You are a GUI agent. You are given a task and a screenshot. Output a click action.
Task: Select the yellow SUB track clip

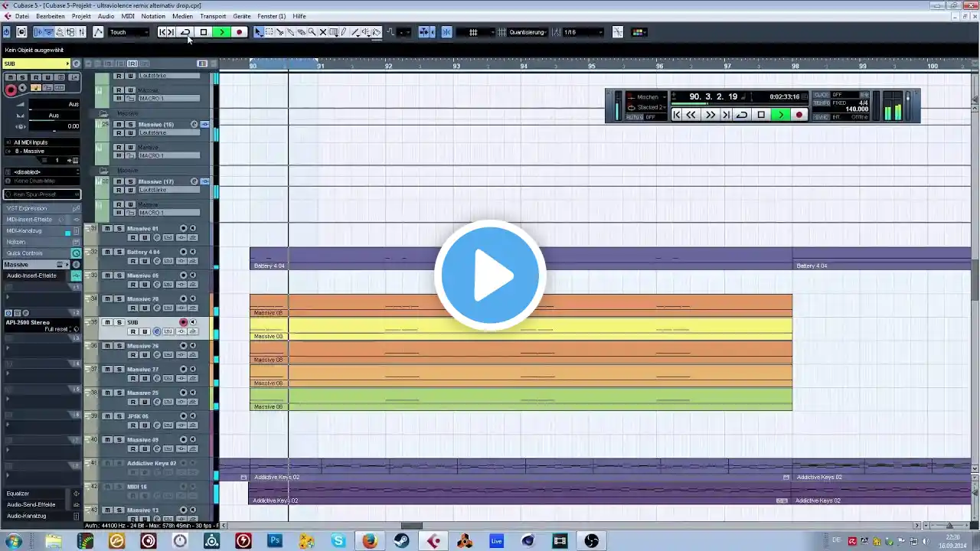pos(521,329)
